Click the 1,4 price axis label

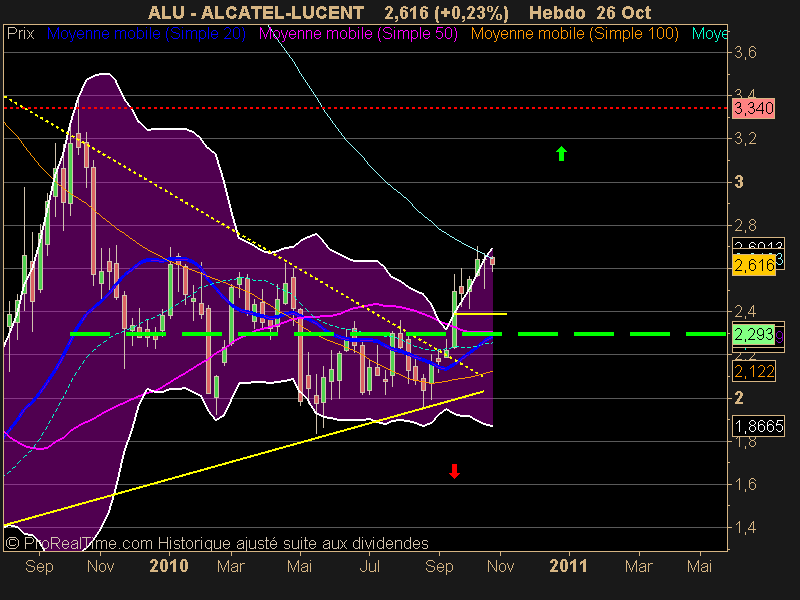[x=745, y=528]
